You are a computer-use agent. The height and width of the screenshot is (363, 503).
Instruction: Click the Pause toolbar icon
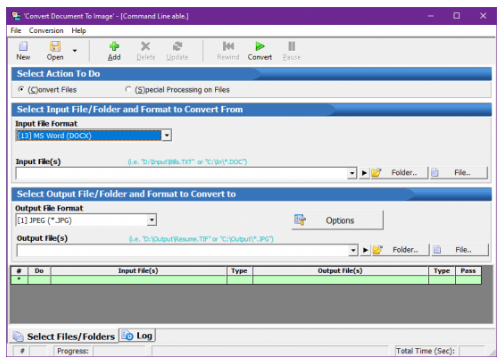(x=291, y=51)
